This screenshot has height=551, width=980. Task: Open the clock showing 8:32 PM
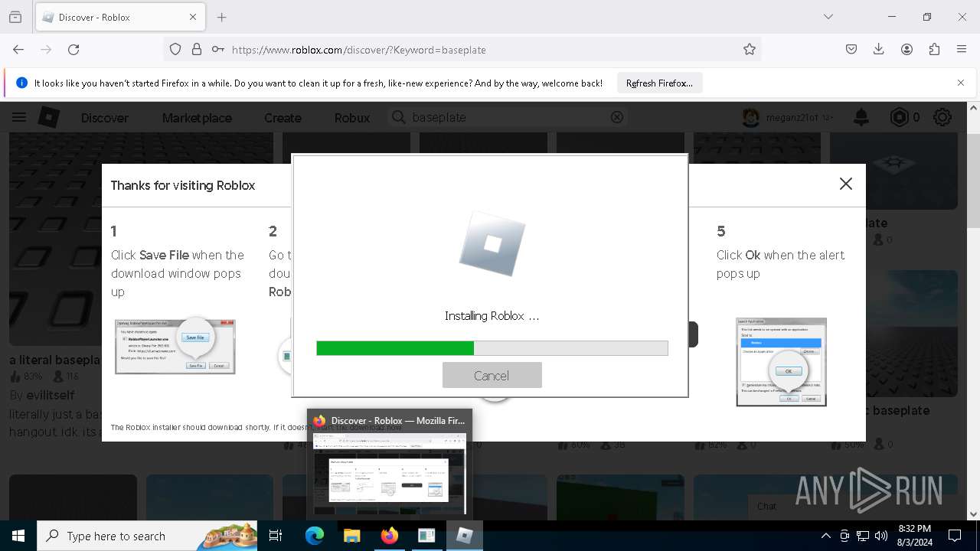pyautogui.click(x=914, y=536)
